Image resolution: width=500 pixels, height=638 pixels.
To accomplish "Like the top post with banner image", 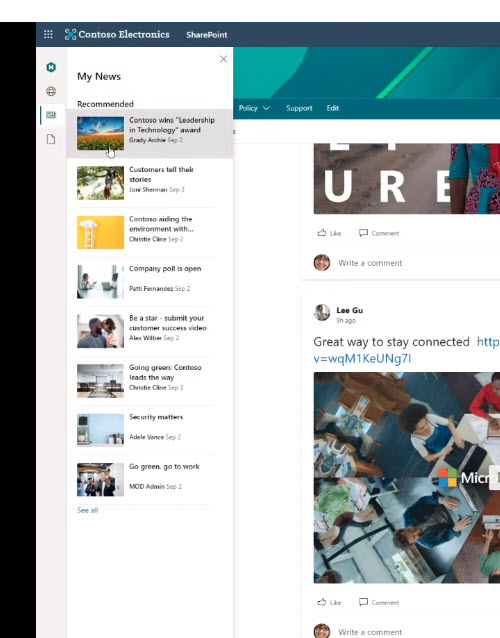I will coord(329,233).
